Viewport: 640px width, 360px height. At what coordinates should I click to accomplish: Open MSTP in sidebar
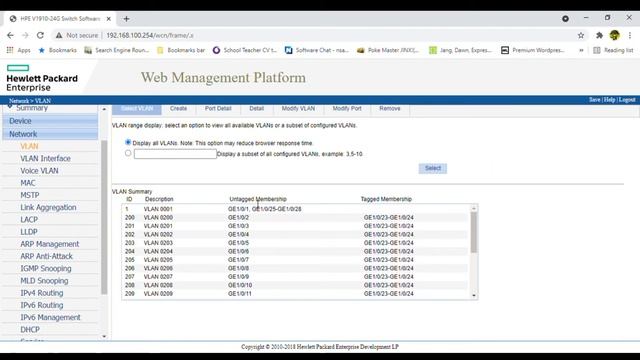click(30, 195)
